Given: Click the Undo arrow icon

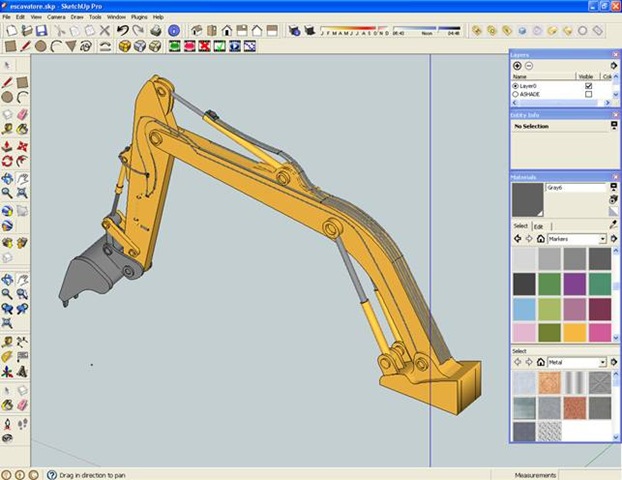Looking at the screenshot, I should [x=123, y=31].
